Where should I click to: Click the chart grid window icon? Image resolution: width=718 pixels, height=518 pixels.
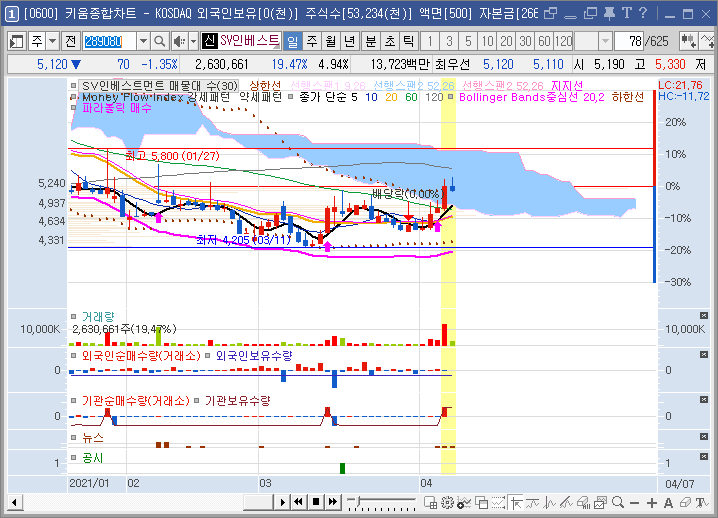430,502
